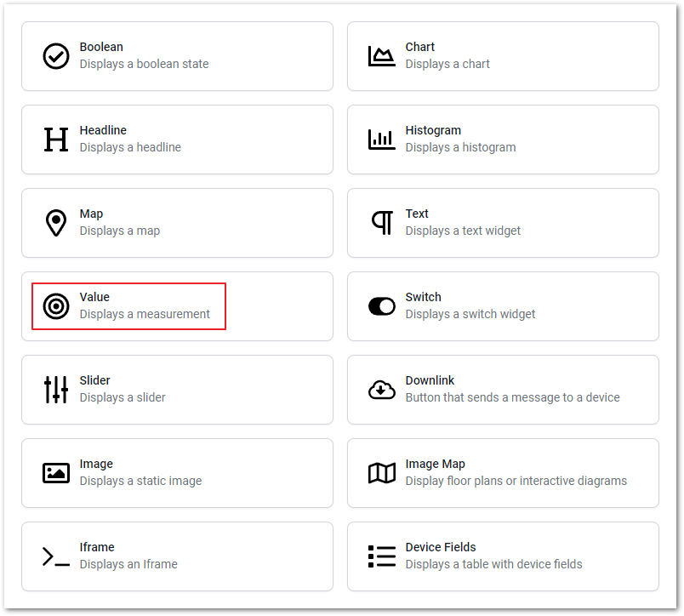Click the Downlink cloud download icon
Screen dimensions: 684x616
click(x=382, y=390)
